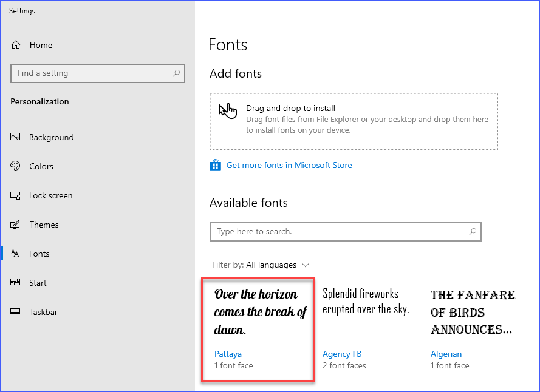Open Taskbar settings page
The image size is (540, 392).
[x=43, y=312]
